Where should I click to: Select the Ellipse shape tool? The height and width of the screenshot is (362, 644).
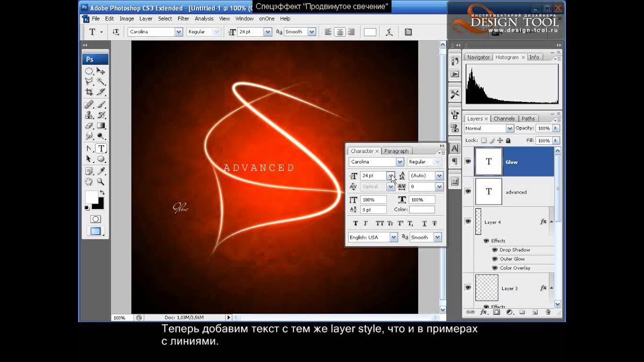coord(101,159)
